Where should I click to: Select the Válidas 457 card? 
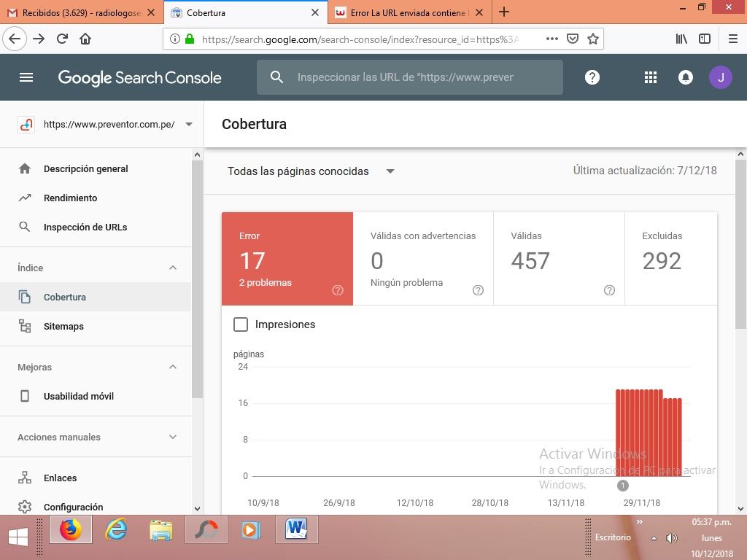click(560, 259)
